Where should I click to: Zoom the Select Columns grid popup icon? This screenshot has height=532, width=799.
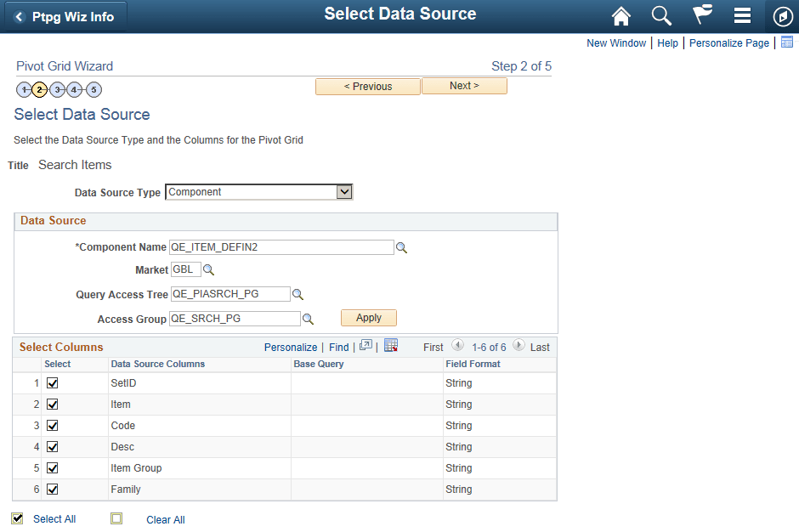[365, 346]
